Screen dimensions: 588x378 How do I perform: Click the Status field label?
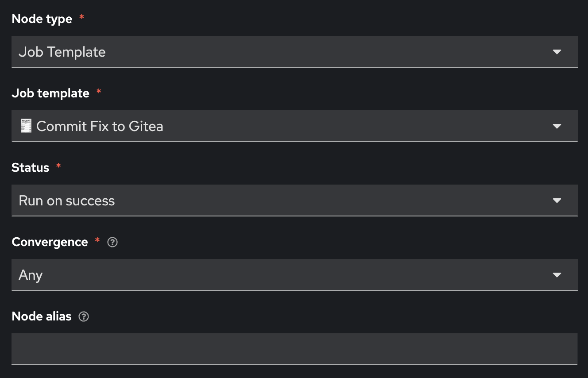(x=31, y=168)
